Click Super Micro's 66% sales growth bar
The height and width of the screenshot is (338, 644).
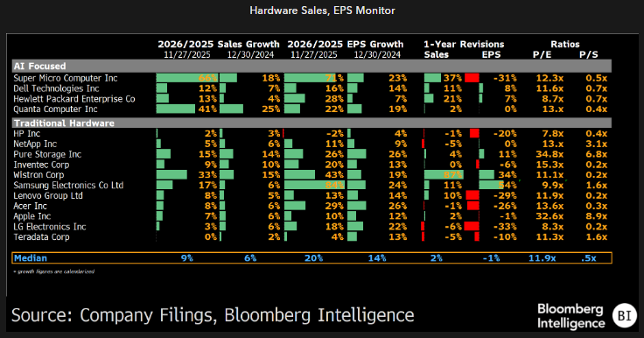[187, 78]
